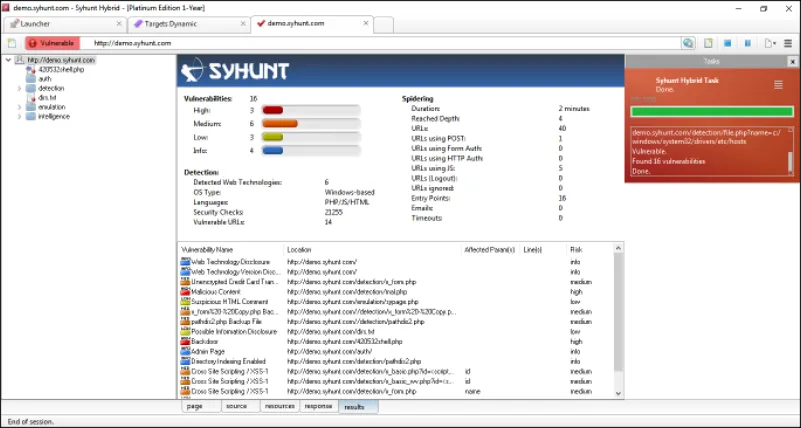Viewport: 801px width, 428px height.
Task: Select 420532shell.php in the tree
Action: (61, 69)
